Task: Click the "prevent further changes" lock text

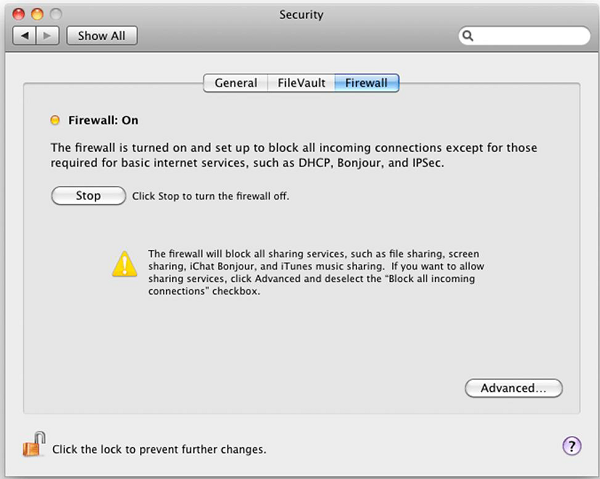Action: point(159,450)
